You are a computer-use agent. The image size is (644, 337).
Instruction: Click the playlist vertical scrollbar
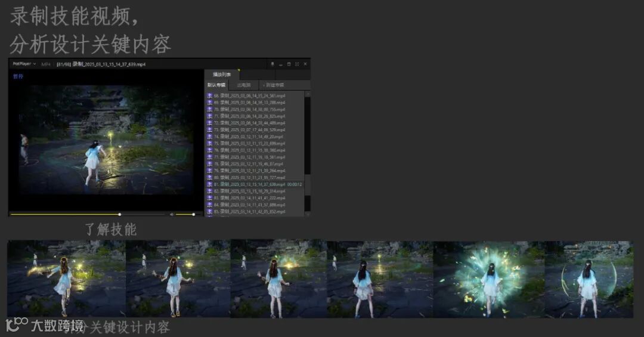click(308, 154)
